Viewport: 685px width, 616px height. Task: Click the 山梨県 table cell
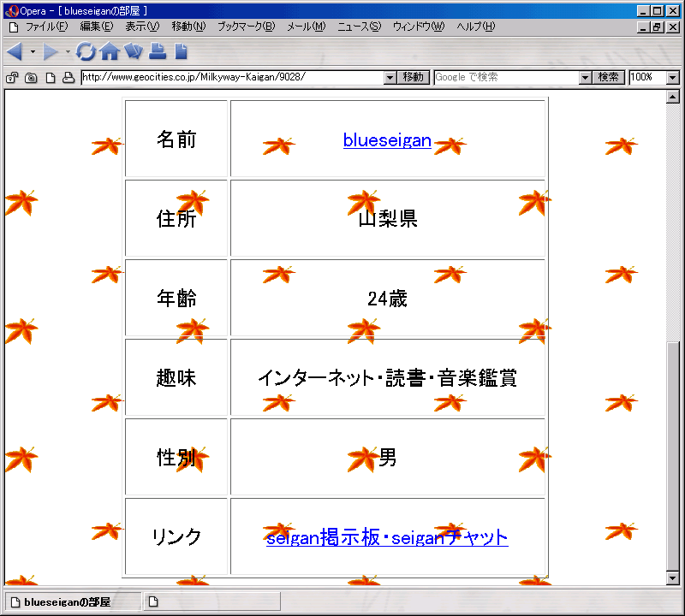coord(388,218)
